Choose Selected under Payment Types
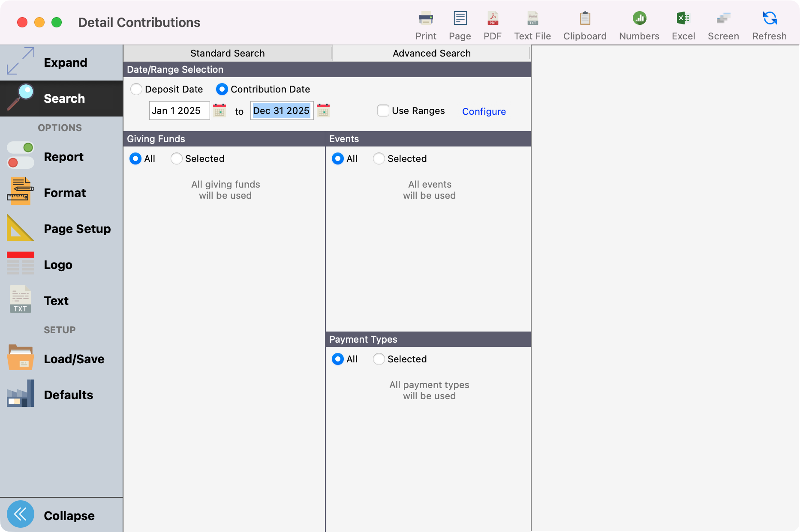This screenshot has width=800, height=532. pyautogui.click(x=379, y=359)
